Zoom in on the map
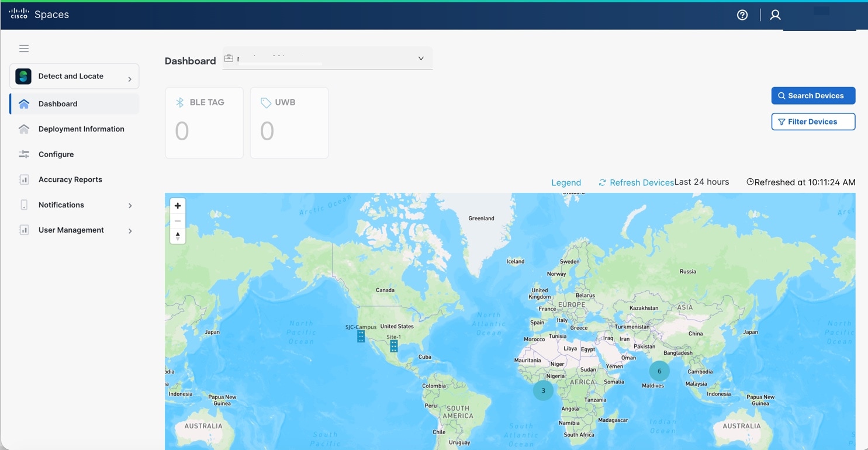Viewport: 868px width, 450px height. click(x=178, y=206)
